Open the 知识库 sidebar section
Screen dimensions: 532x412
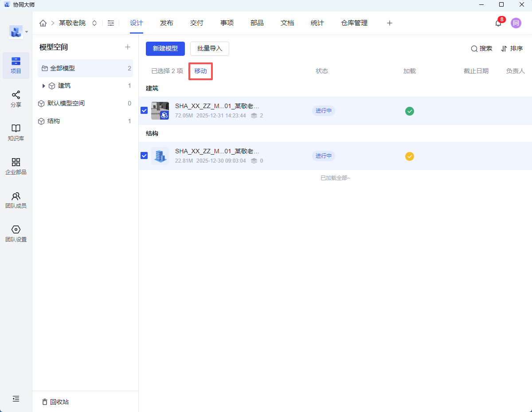(16, 133)
